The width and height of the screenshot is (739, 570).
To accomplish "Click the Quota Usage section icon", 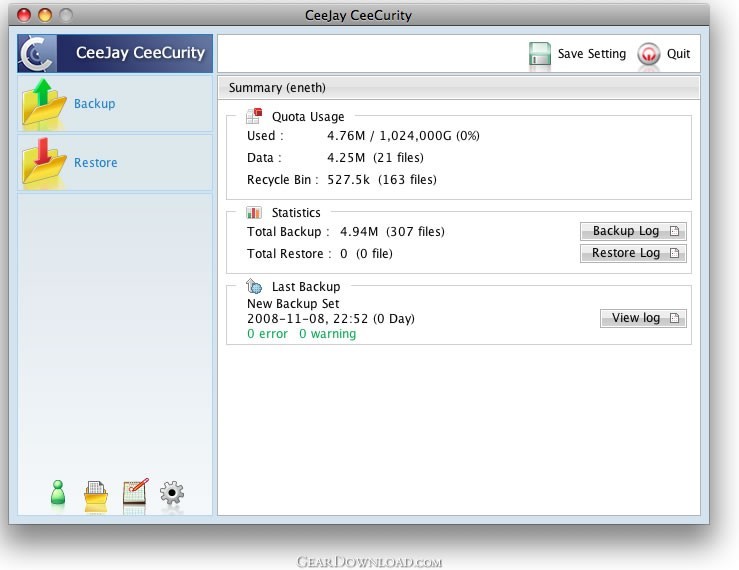I will pyautogui.click(x=254, y=116).
